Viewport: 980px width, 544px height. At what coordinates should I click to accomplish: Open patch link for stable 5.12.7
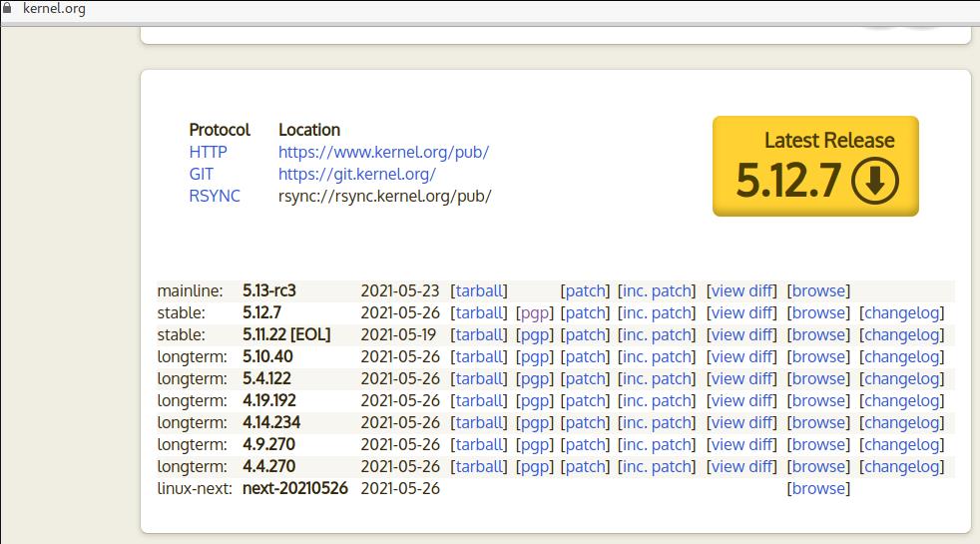tap(586, 312)
